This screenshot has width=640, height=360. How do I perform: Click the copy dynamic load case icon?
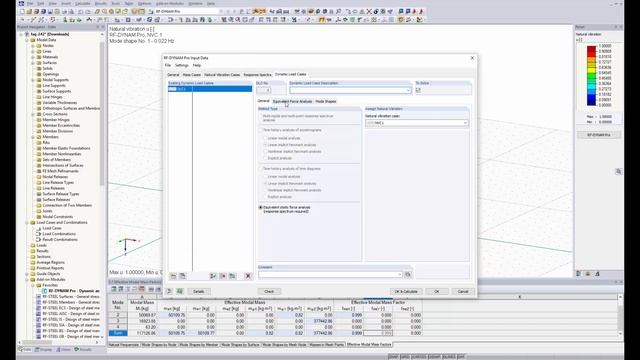[x=182, y=276]
